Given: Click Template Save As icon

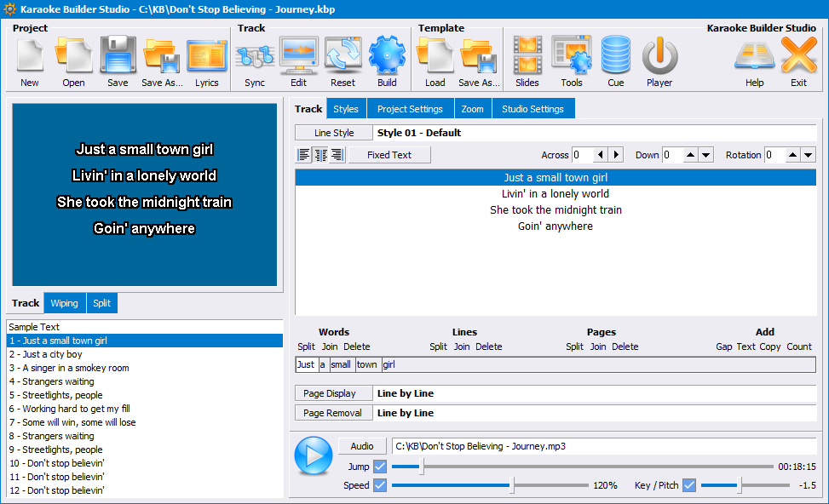Looking at the screenshot, I should coord(479,62).
